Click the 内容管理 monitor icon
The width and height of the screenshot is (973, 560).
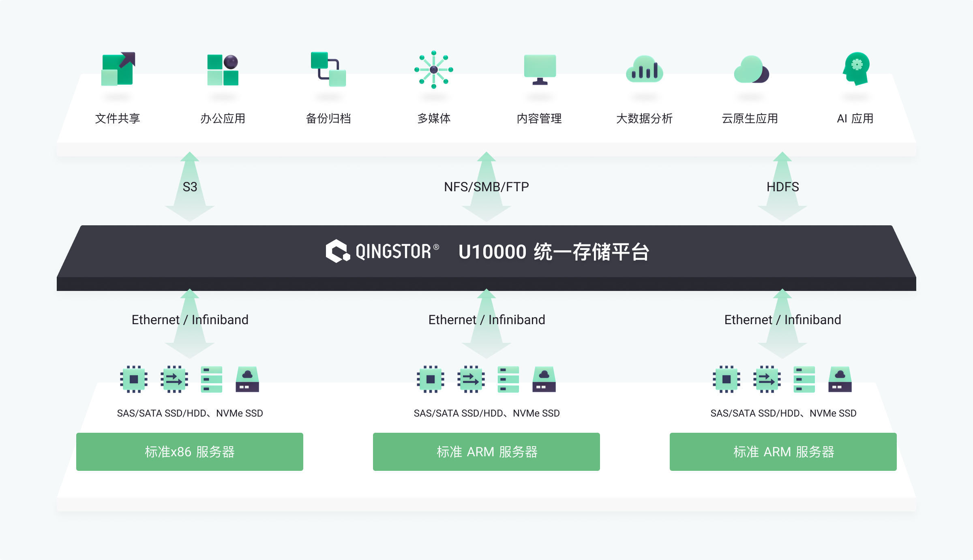540,70
